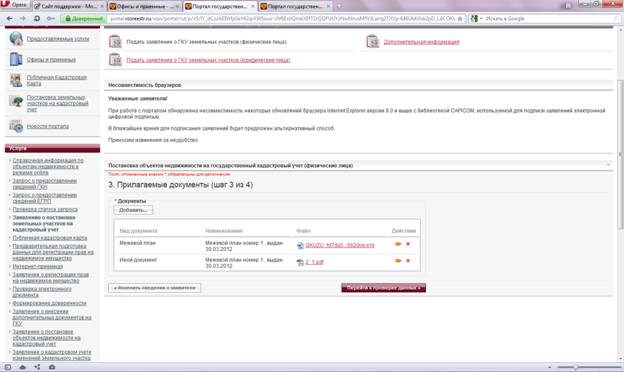The image size is (624, 372).
Task: Delete the 'Межевой план' row with red X
Action: click(x=408, y=244)
